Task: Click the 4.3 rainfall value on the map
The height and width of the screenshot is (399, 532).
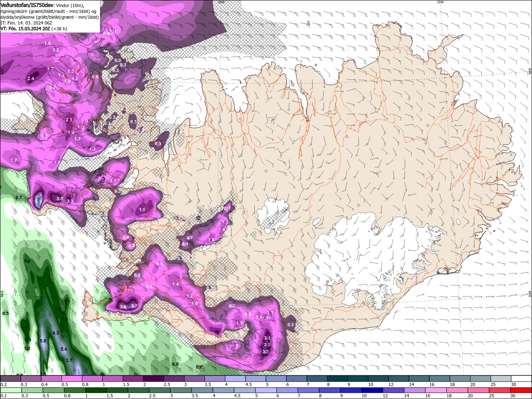Action: (56, 333)
